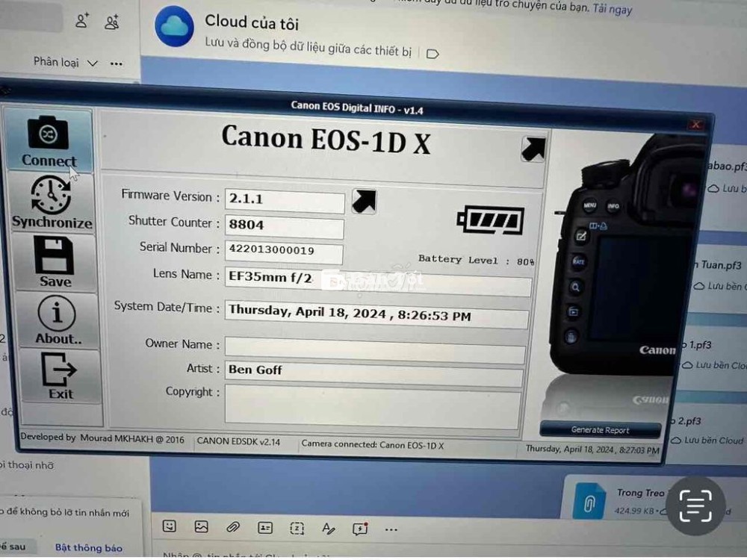
Task: Click the Canon EOS Digital INFO - v1.4 title bar
Action: tap(357, 108)
